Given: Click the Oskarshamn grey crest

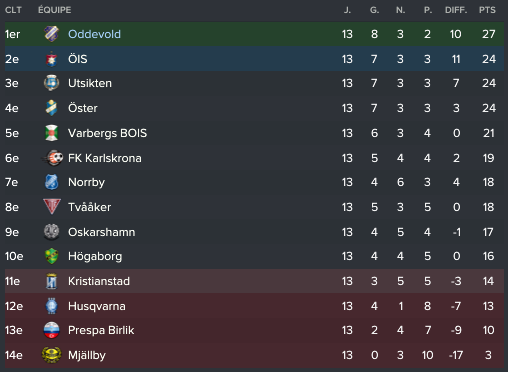Looking at the screenshot, I should pyautogui.click(x=52, y=232).
